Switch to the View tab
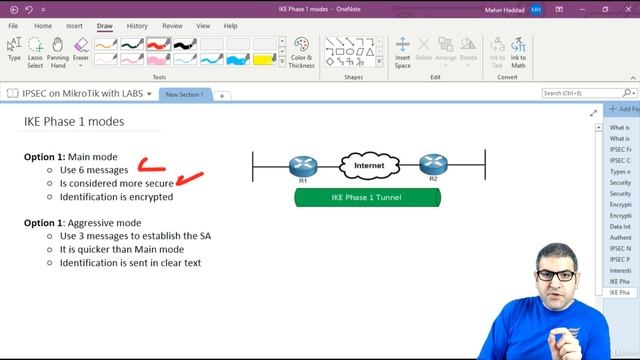Image resolution: width=640 pixels, height=360 pixels. click(203, 26)
